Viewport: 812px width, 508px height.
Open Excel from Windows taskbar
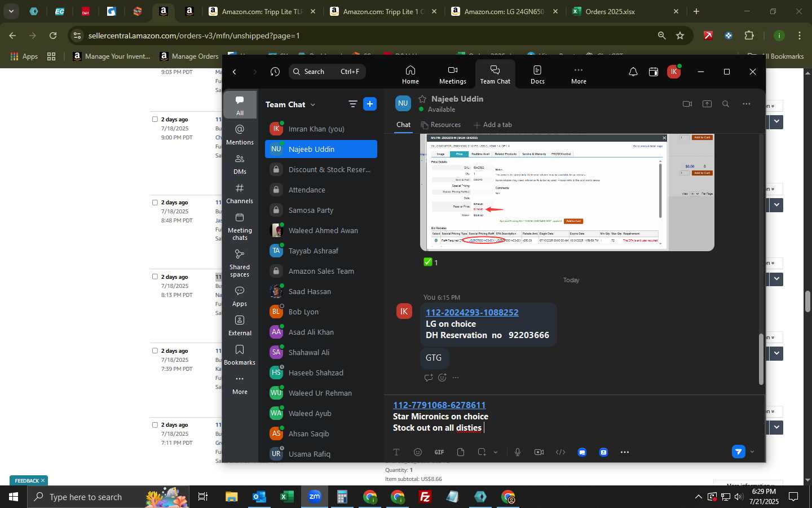[x=286, y=497]
